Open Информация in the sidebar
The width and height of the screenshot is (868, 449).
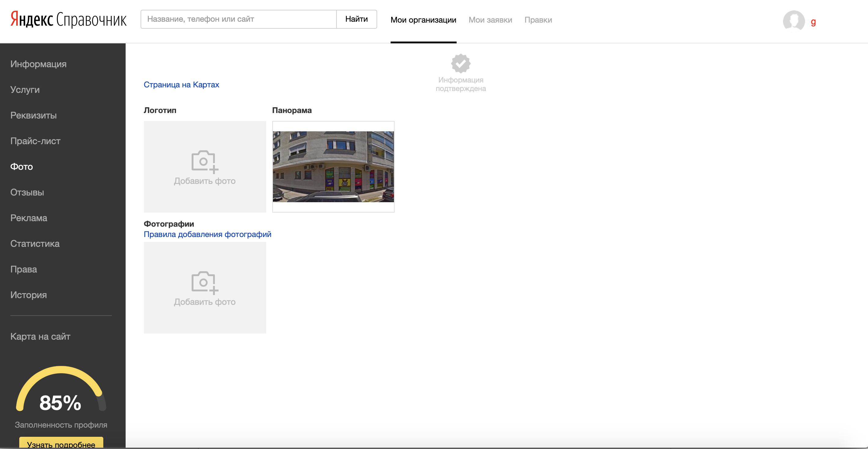pos(39,64)
